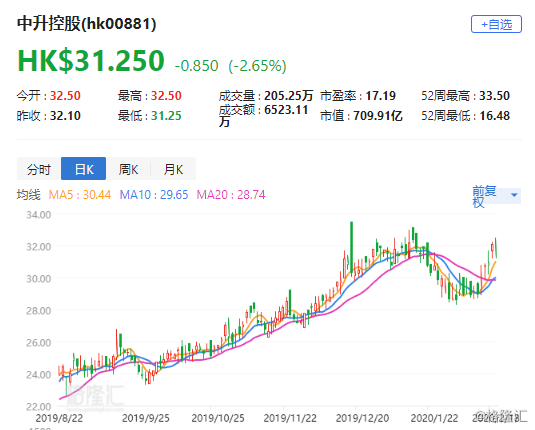Click the 32.00 y-axis label
The height and width of the screenshot is (430, 535).
click(39, 247)
